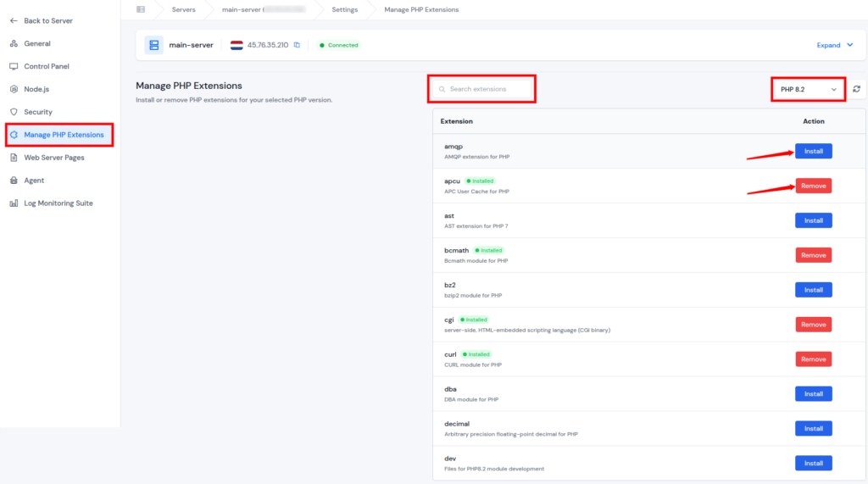The image size is (868, 484).
Task: Click the Node.js sidebar icon
Action: coord(14,89)
